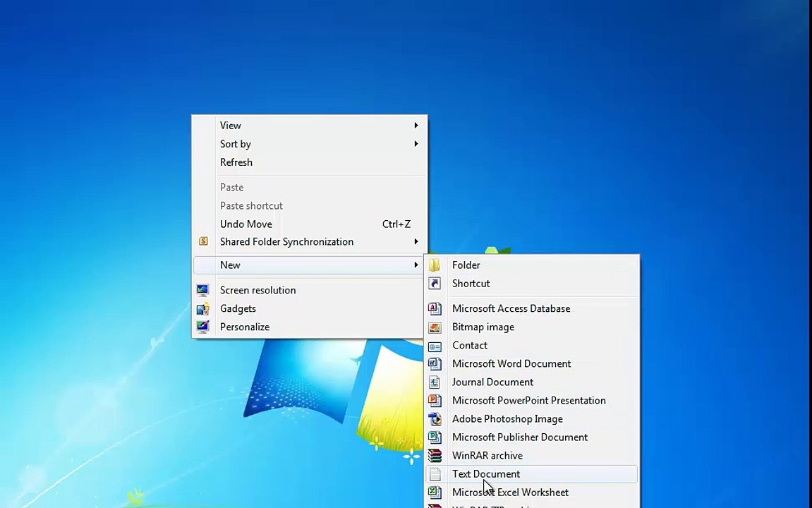
Task: Open Gadgets from the context menu
Action: point(309,308)
